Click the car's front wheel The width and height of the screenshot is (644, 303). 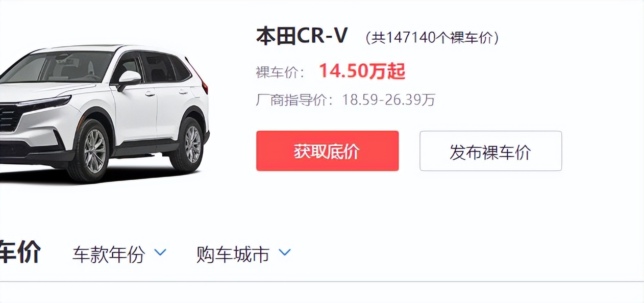94,151
